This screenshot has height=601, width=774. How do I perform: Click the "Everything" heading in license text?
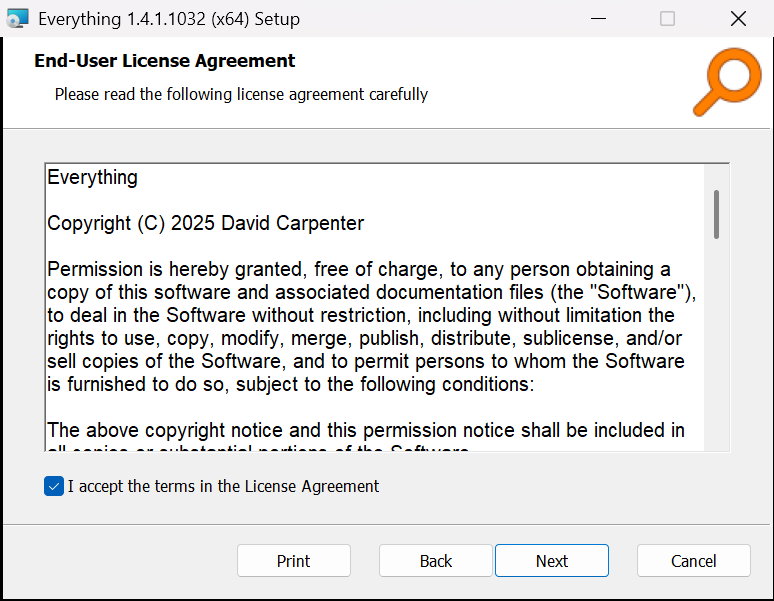(x=92, y=178)
